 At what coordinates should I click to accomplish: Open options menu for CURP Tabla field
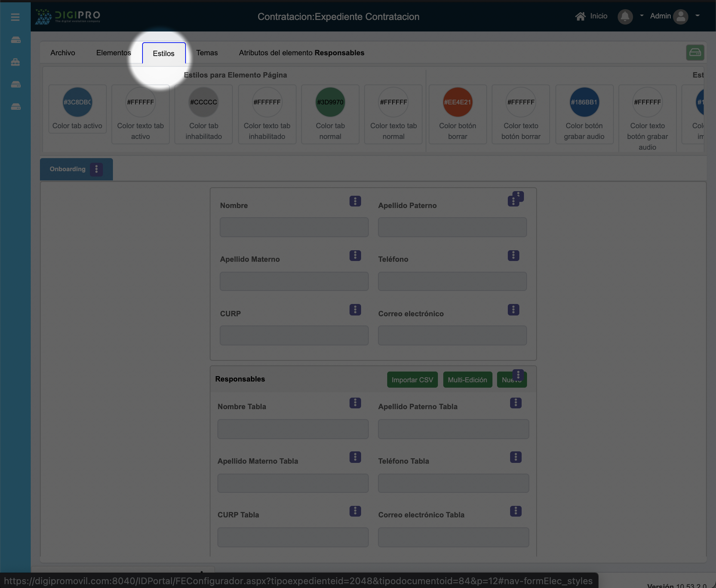355,511
